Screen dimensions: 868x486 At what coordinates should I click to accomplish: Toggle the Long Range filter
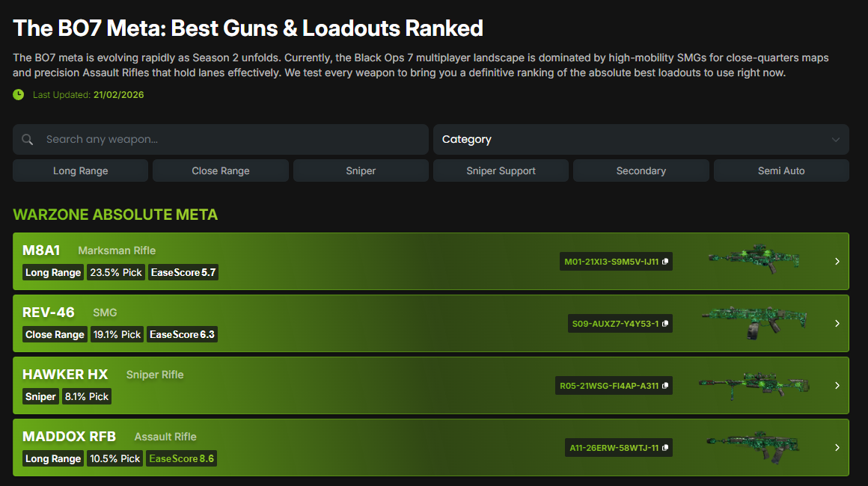(80, 170)
